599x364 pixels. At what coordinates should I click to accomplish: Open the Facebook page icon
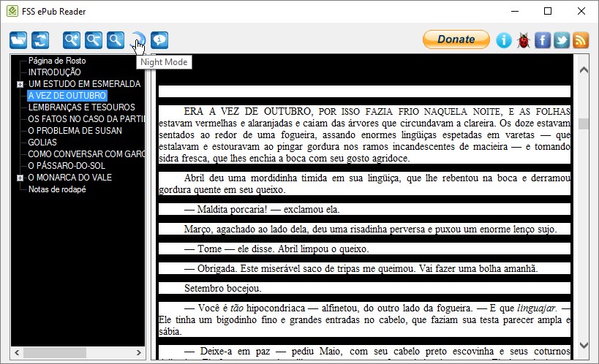click(543, 40)
